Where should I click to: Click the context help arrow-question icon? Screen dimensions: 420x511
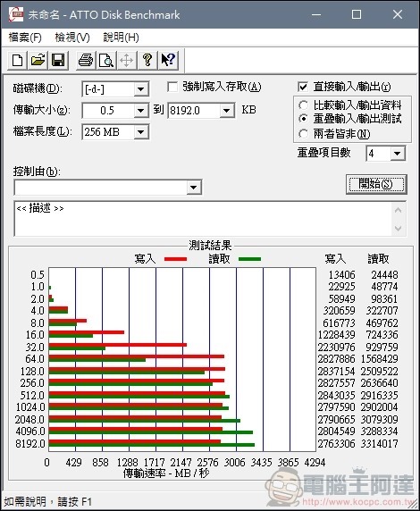tap(168, 60)
